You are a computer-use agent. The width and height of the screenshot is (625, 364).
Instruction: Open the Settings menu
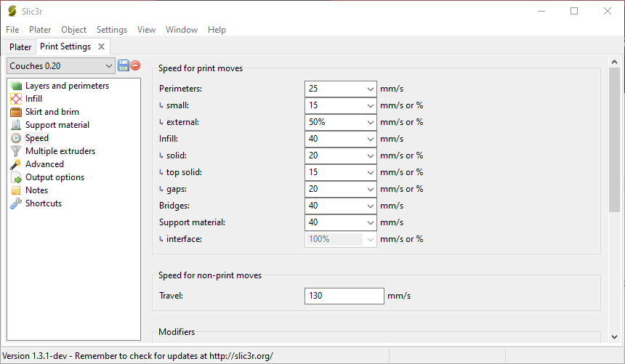[x=112, y=30]
